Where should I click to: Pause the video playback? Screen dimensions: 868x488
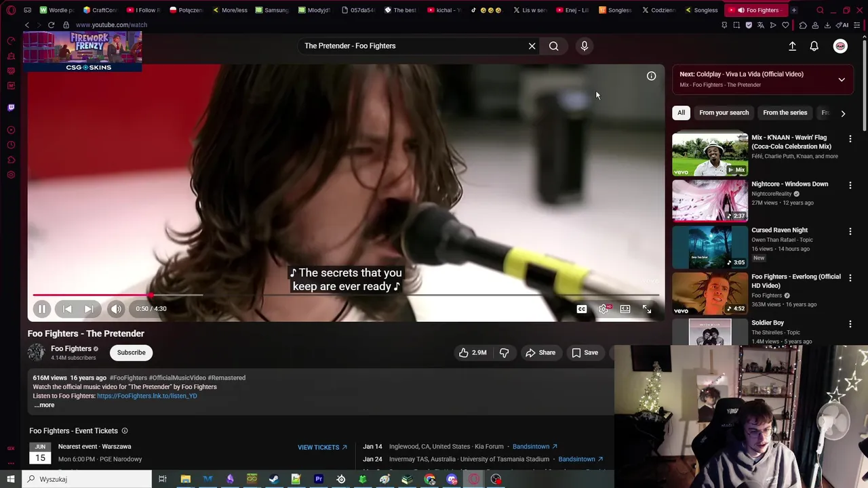[x=41, y=309]
